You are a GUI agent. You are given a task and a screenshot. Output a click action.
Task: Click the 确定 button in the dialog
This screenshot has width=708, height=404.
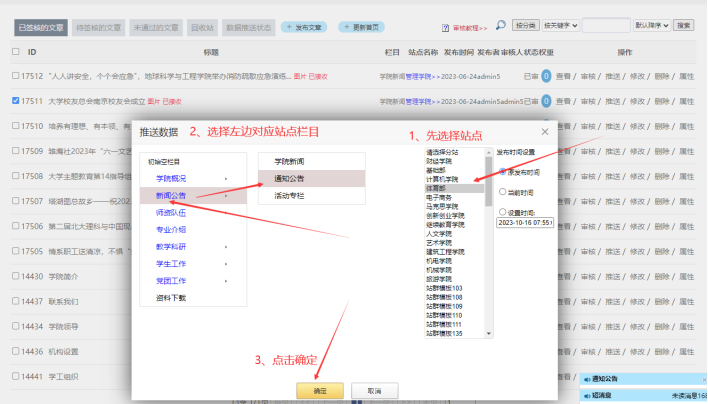tap(320, 390)
